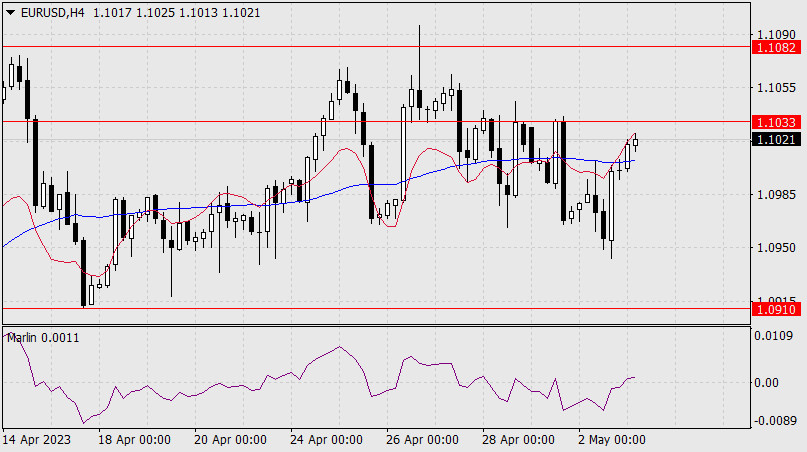Click the 26 Apr 00:00 time label
Screen dimensions: 807x452
421,440
